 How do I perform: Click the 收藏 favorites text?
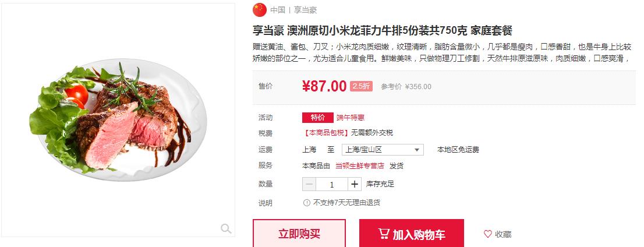(503, 234)
